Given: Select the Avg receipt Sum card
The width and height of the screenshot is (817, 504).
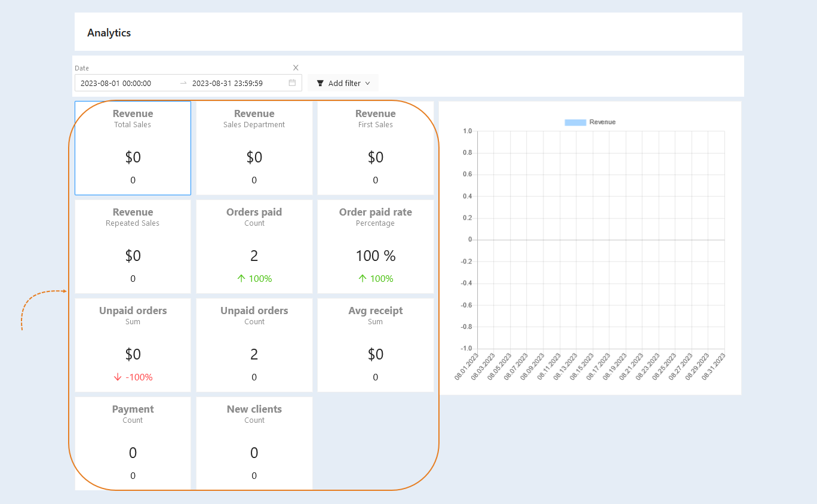Looking at the screenshot, I should 376,345.
